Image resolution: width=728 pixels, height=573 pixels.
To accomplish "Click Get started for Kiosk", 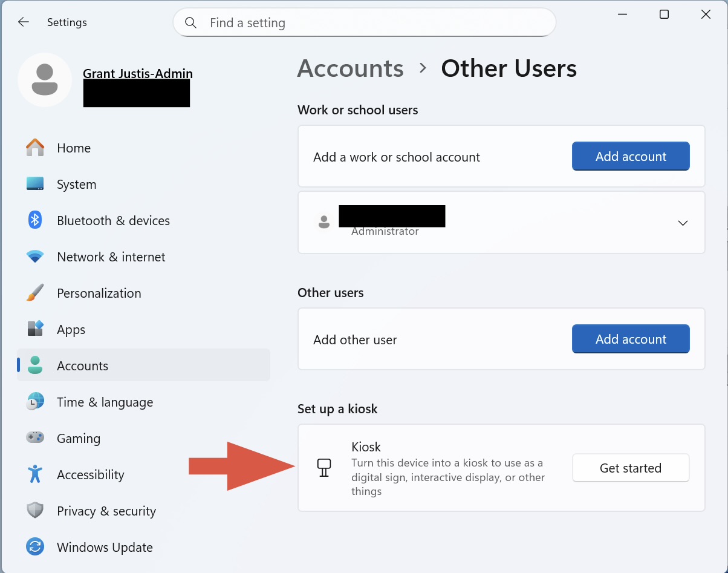I will pos(631,468).
